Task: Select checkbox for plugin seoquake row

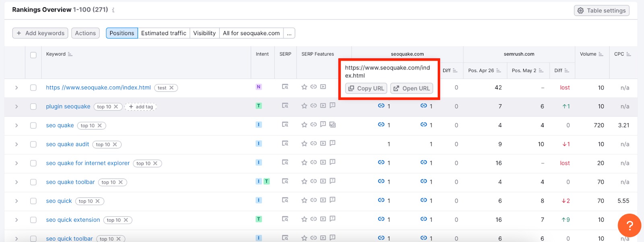Action: click(x=33, y=107)
